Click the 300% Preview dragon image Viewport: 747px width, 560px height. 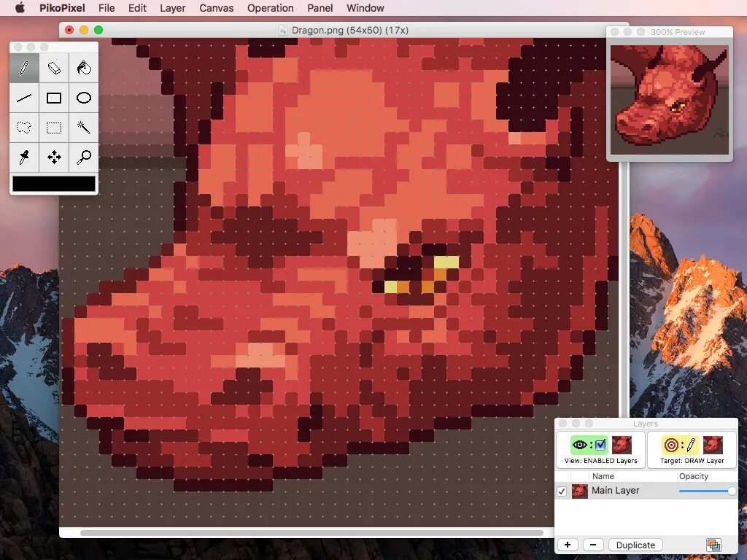pyautogui.click(x=670, y=100)
